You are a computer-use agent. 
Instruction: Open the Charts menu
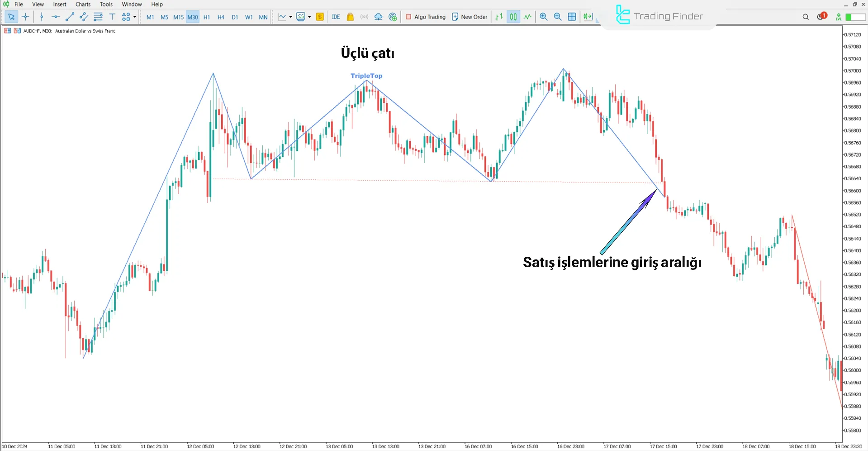click(82, 4)
